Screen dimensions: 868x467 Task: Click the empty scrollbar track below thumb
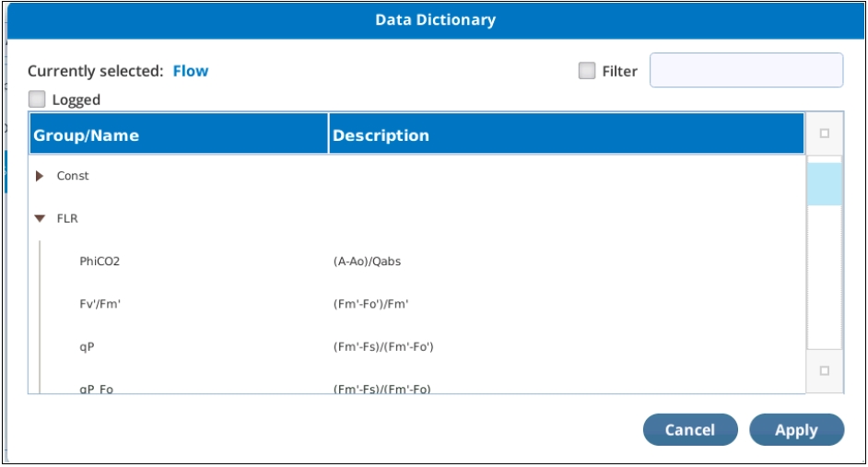(825, 276)
